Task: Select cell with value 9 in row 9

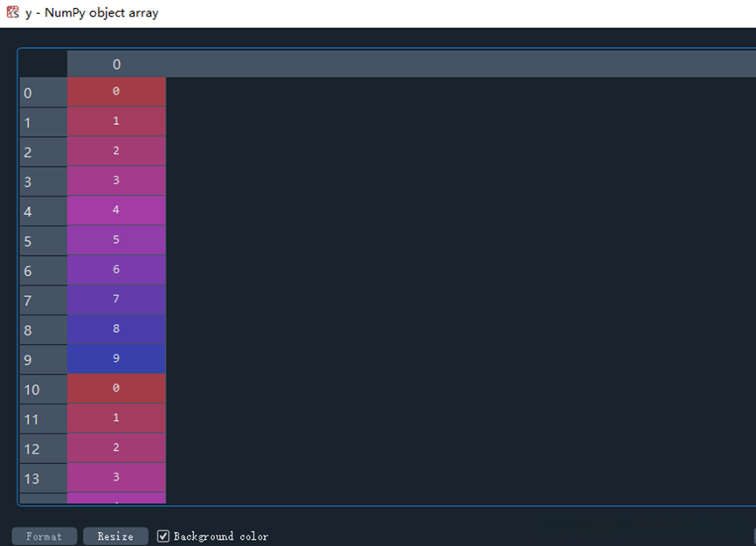Action: click(x=116, y=359)
